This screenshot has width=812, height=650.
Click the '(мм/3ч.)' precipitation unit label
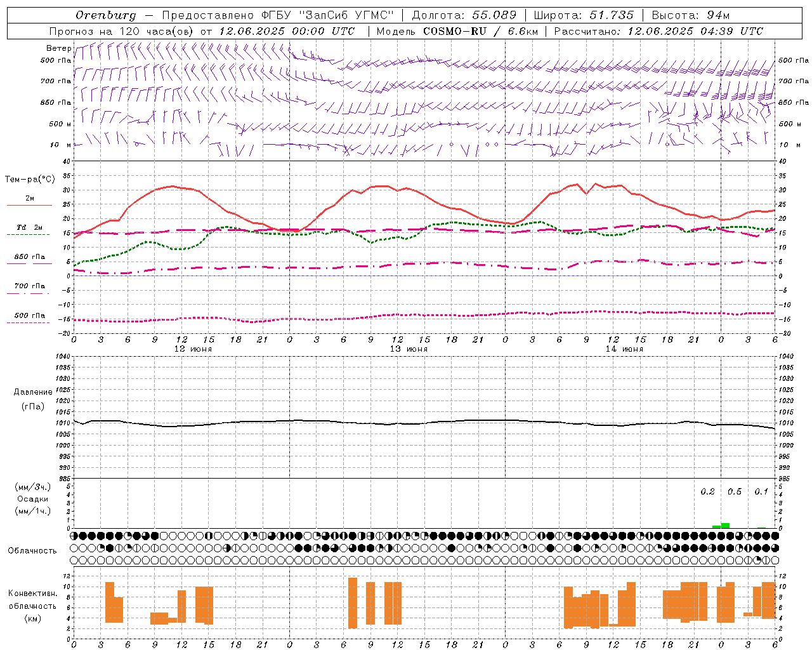33,487
